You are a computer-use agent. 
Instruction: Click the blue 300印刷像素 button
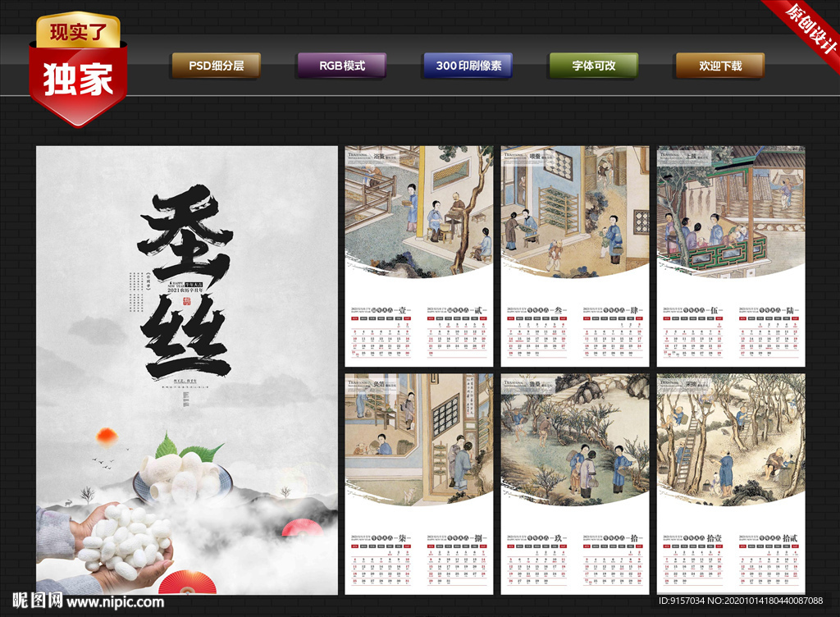coord(468,66)
